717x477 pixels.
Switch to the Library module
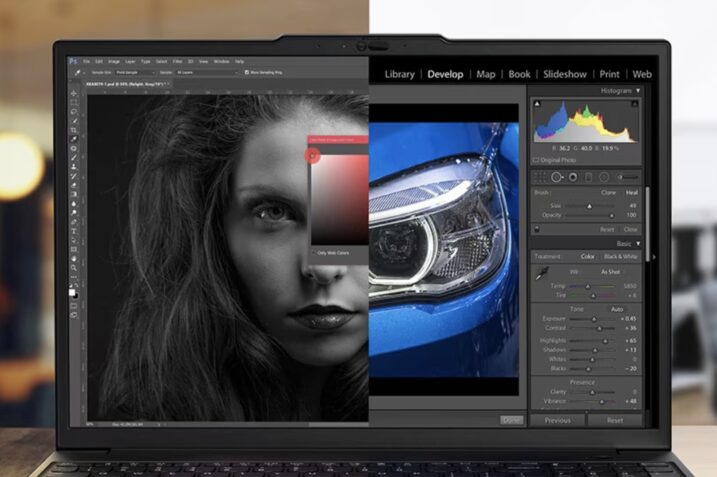[x=399, y=74]
